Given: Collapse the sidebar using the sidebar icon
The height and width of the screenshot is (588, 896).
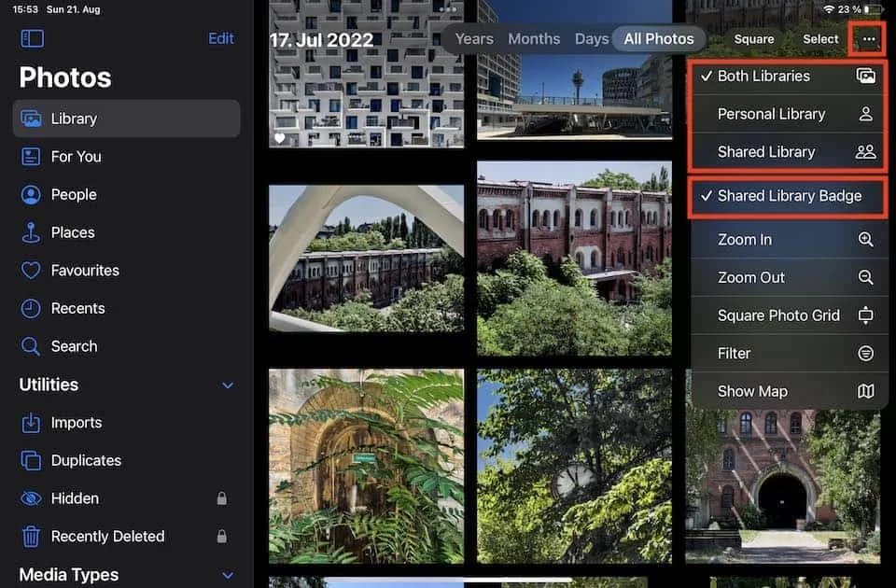Looking at the screenshot, I should [32, 38].
